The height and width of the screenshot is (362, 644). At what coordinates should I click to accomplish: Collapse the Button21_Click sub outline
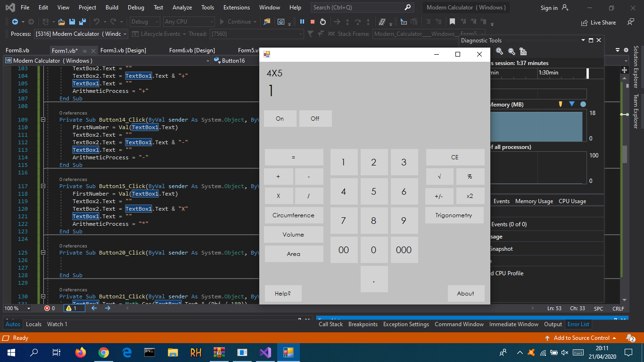coord(43,296)
